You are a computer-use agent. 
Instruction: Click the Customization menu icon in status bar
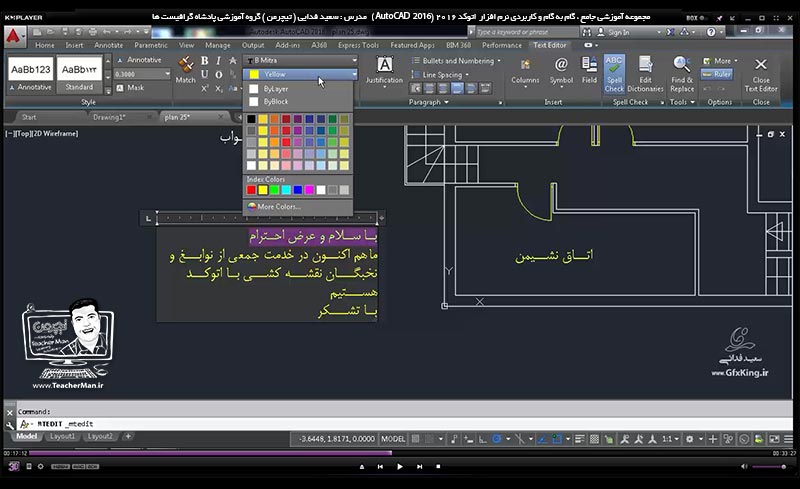pyautogui.click(x=788, y=438)
